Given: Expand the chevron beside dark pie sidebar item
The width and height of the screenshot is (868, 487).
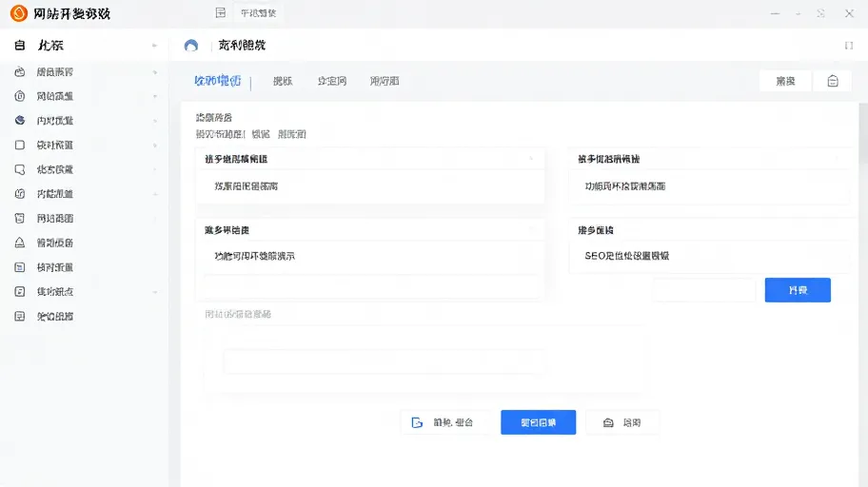Looking at the screenshot, I should click(x=155, y=121).
